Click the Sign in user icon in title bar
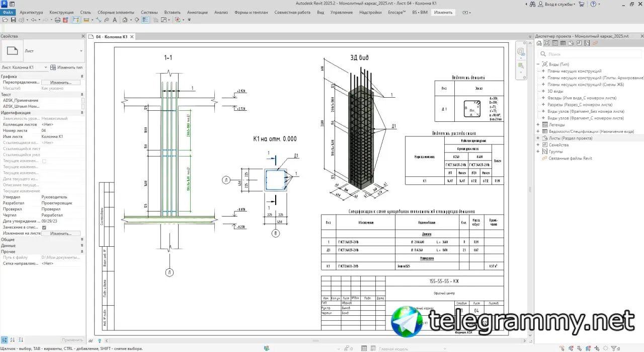 541,4
